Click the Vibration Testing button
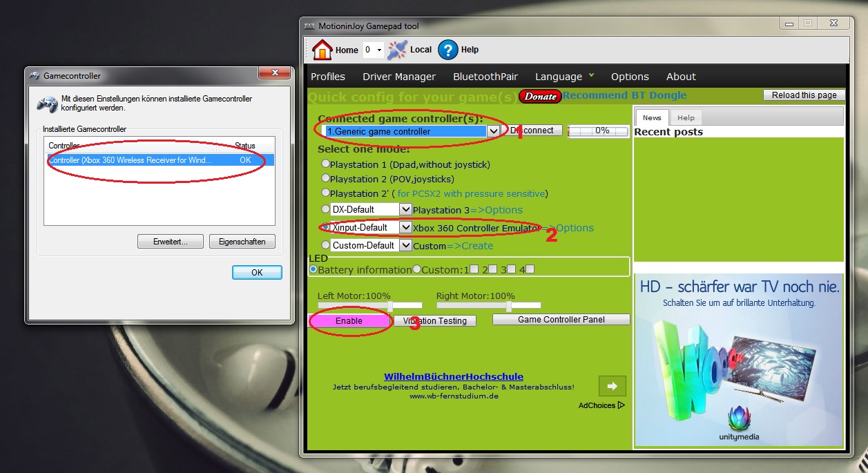Image resolution: width=868 pixels, height=473 pixels. point(435,320)
